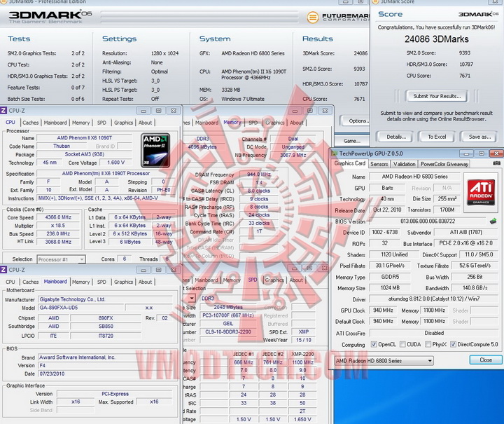
Task: Click the Release Date Oct 22, 2010 field
Action: coord(387,210)
